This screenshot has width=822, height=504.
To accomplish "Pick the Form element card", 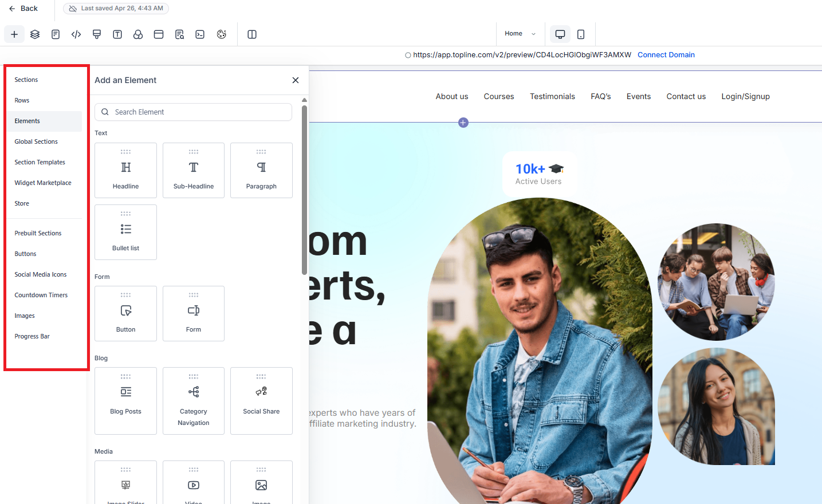I will [x=194, y=313].
